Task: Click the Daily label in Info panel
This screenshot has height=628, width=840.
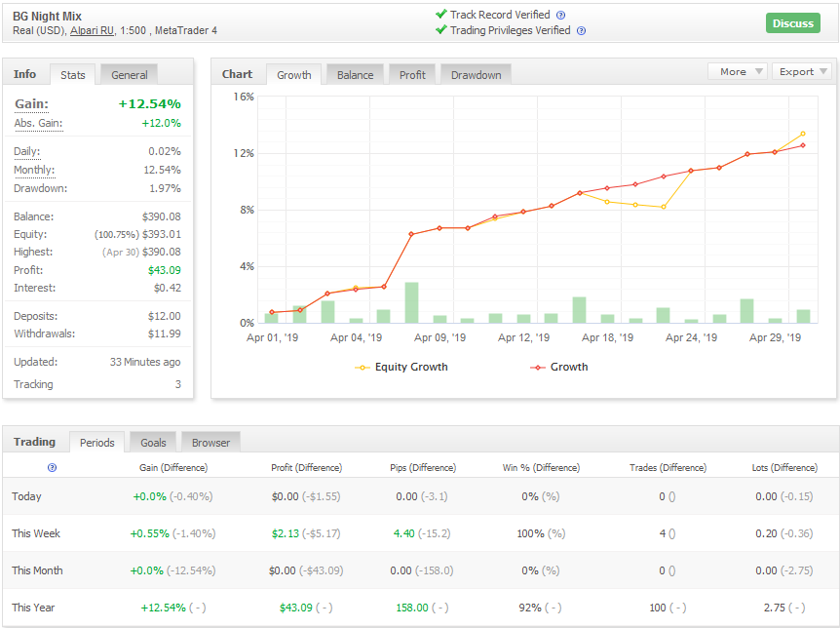Action: [26, 151]
